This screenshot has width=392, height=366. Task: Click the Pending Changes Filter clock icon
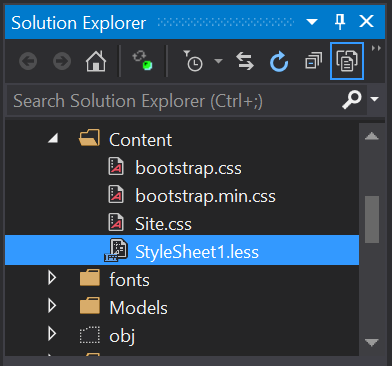[x=193, y=61]
